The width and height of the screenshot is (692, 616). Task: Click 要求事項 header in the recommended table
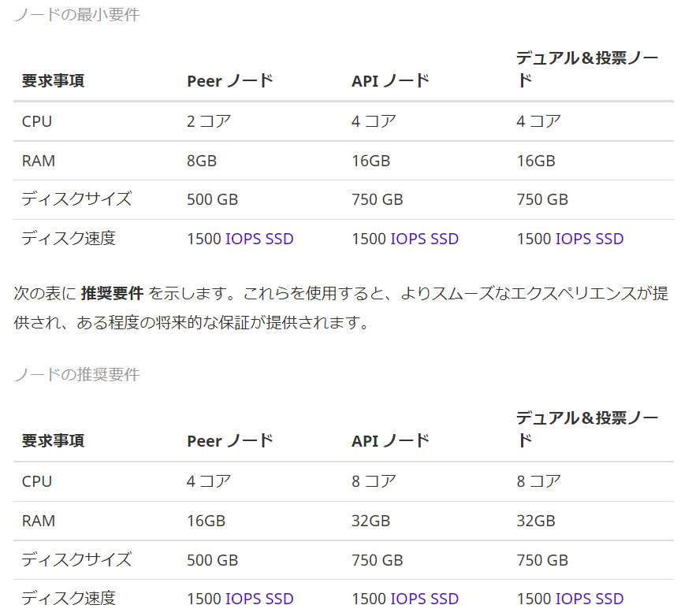pos(53,440)
